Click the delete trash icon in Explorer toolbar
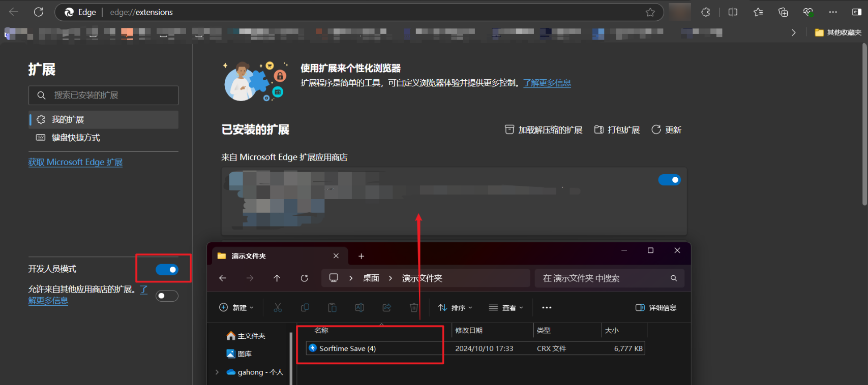This screenshot has height=385, width=868. pos(414,307)
